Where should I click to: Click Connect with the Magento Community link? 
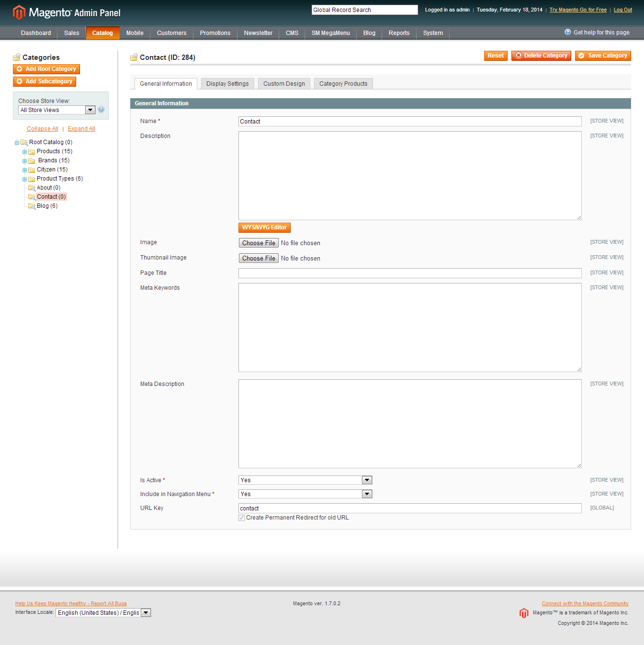coord(585,603)
